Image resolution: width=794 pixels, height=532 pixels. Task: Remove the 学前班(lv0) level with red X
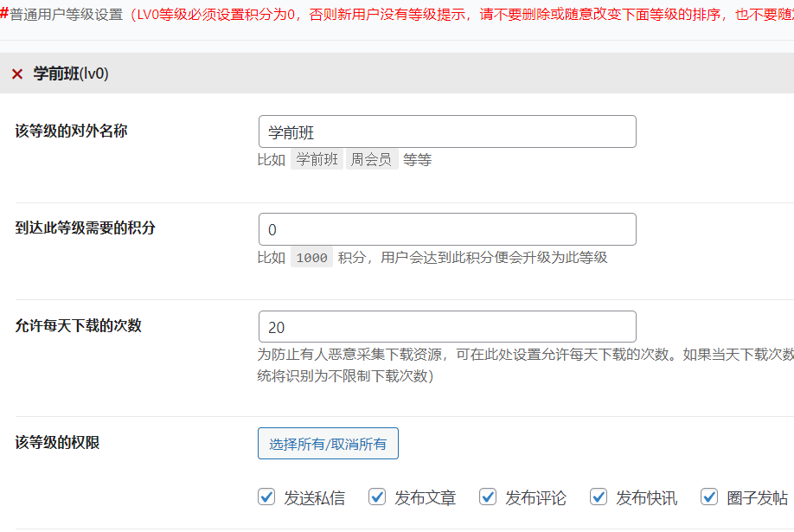17,74
